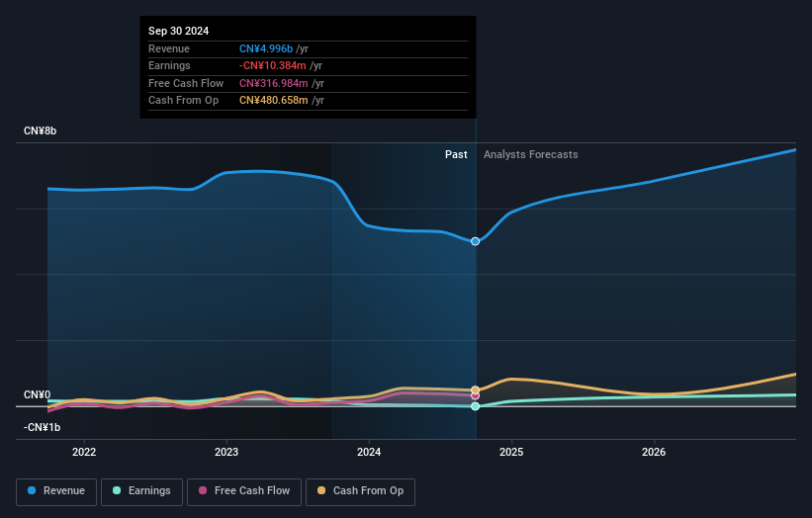Click the Free Cash Flow label in tooltip

coord(186,83)
